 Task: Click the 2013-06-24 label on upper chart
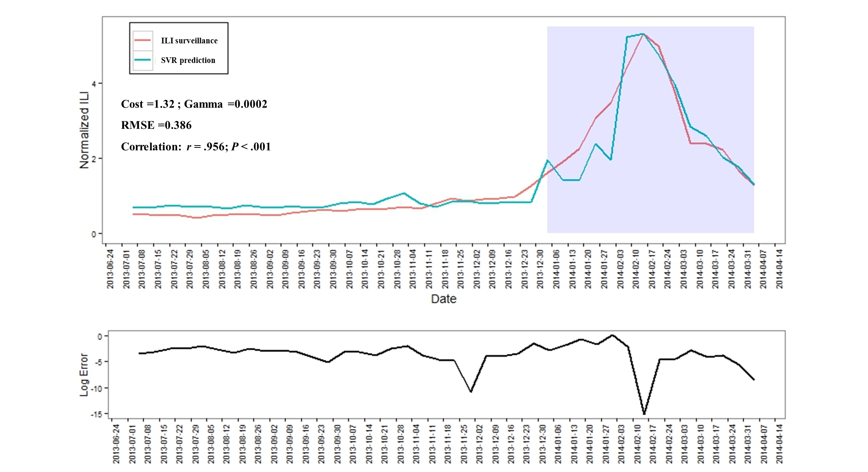pos(110,269)
